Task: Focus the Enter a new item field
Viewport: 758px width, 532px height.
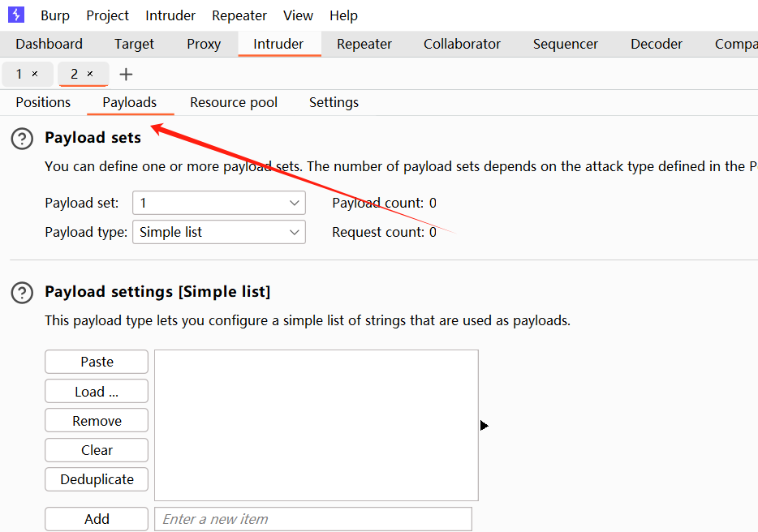Action: 313,519
